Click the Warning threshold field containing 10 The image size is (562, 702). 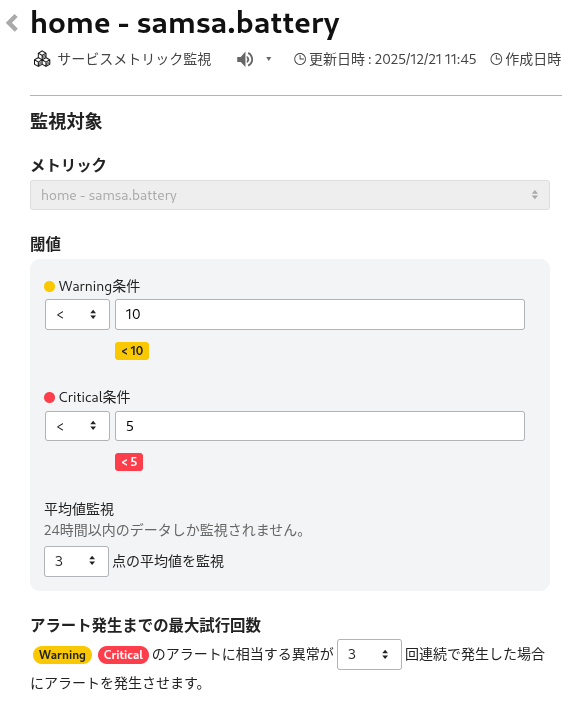(x=320, y=315)
